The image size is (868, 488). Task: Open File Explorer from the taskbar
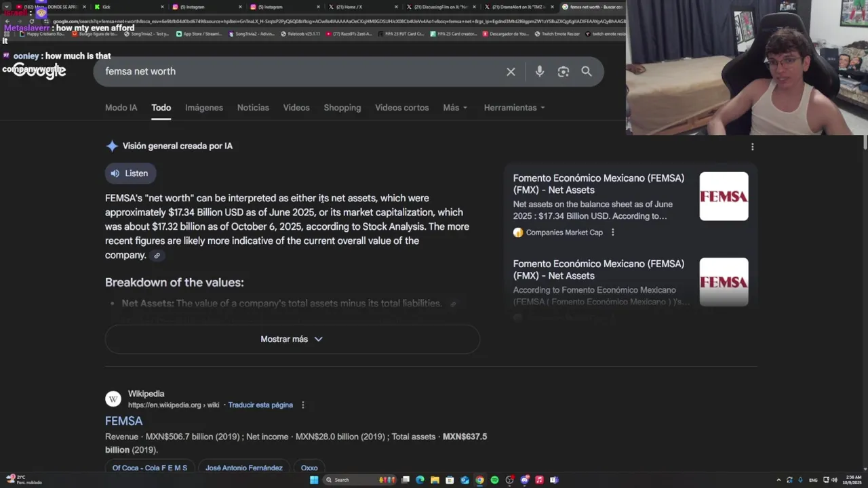435,480
